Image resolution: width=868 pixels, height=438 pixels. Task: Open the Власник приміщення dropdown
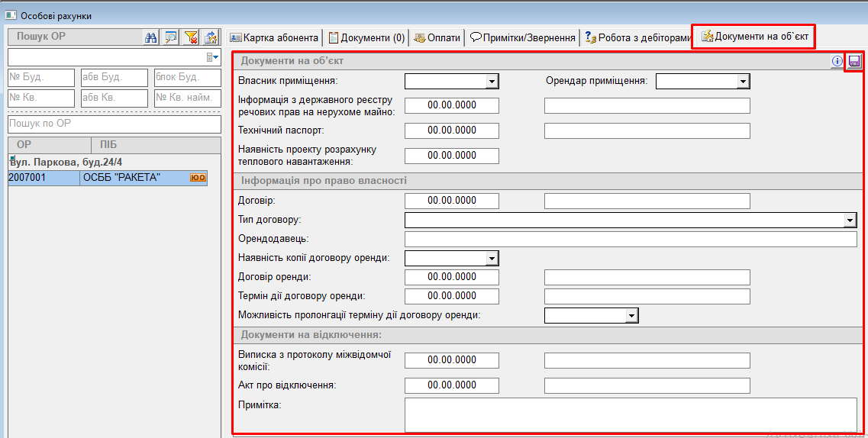pos(492,82)
